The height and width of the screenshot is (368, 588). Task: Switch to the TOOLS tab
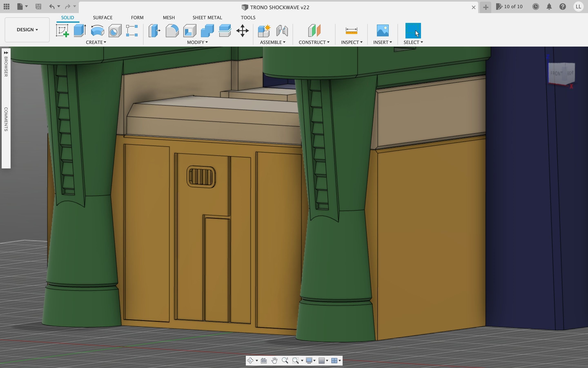[248, 18]
